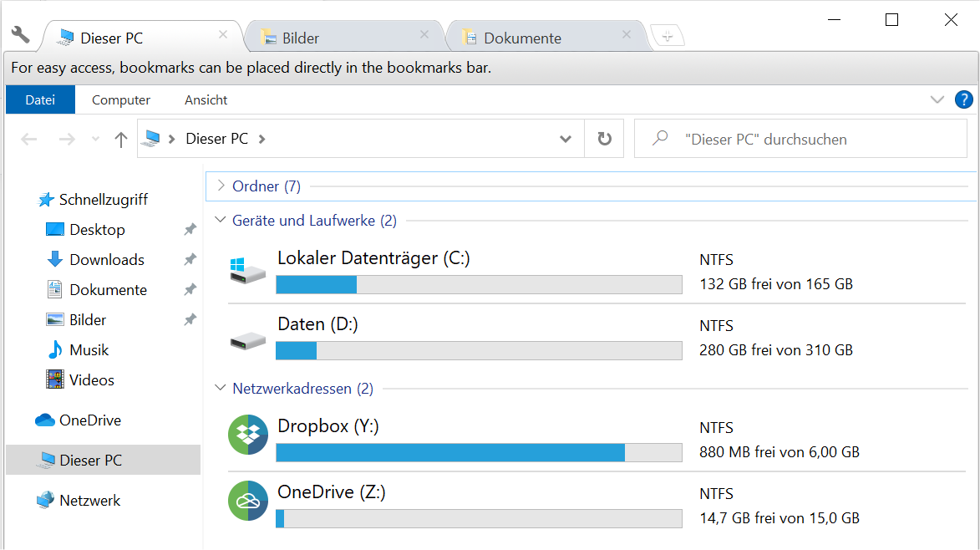
Task: Open the Ansicht ribbon tab
Action: (x=206, y=100)
